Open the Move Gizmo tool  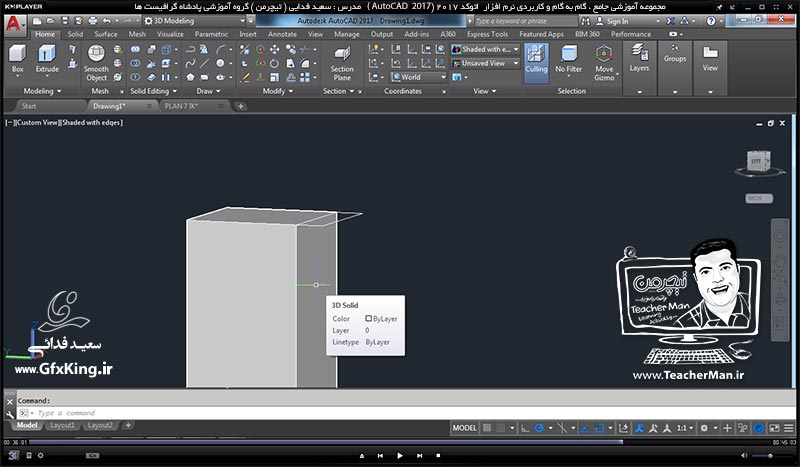(604, 63)
